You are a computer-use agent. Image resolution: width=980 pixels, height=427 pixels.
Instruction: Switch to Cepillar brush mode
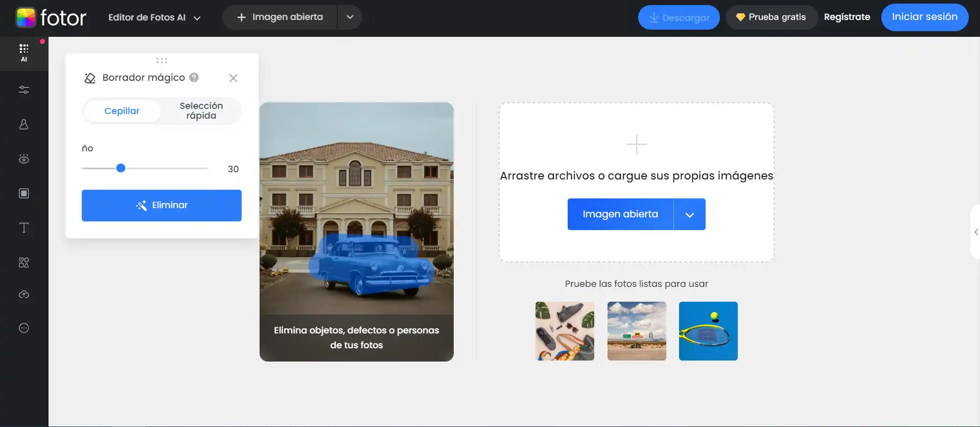[x=122, y=111]
